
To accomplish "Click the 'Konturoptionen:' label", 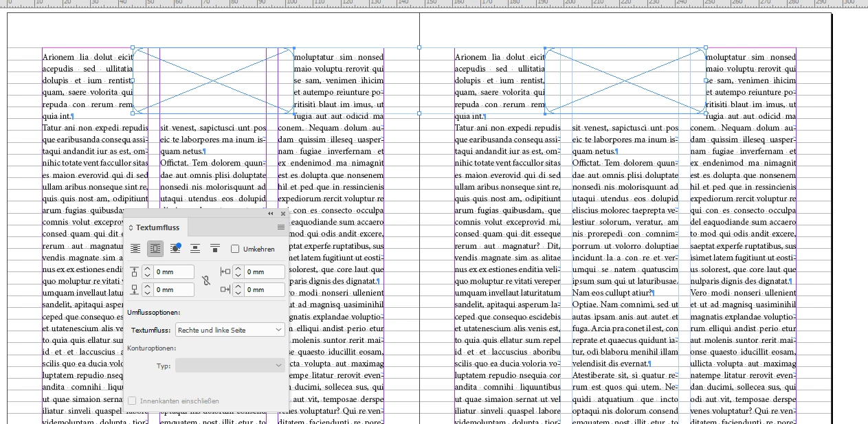I will (152, 348).
